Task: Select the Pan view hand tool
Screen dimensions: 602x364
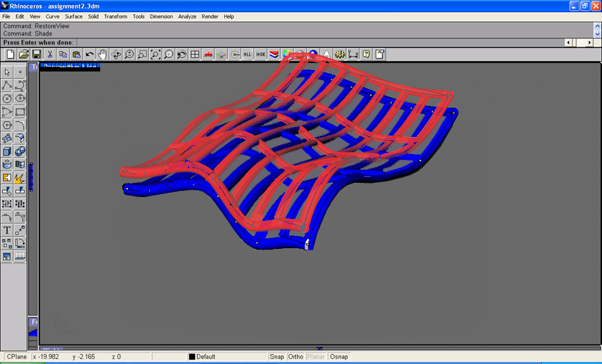Action: [102, 54]
